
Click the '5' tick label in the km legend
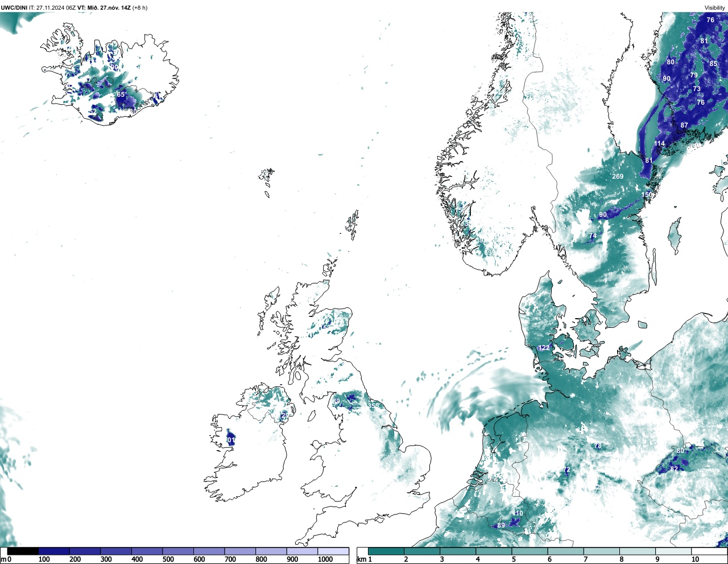(514, 559)
